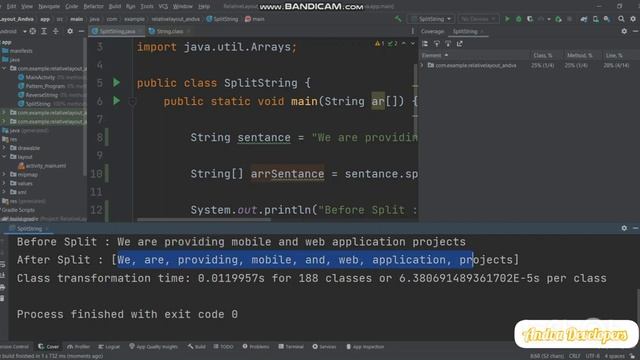Expand the com.example.relativelayout_andva row in the Coverage panel
Image resolution: width=640 pixels, height=360 pixels.
tap(422, 65)
